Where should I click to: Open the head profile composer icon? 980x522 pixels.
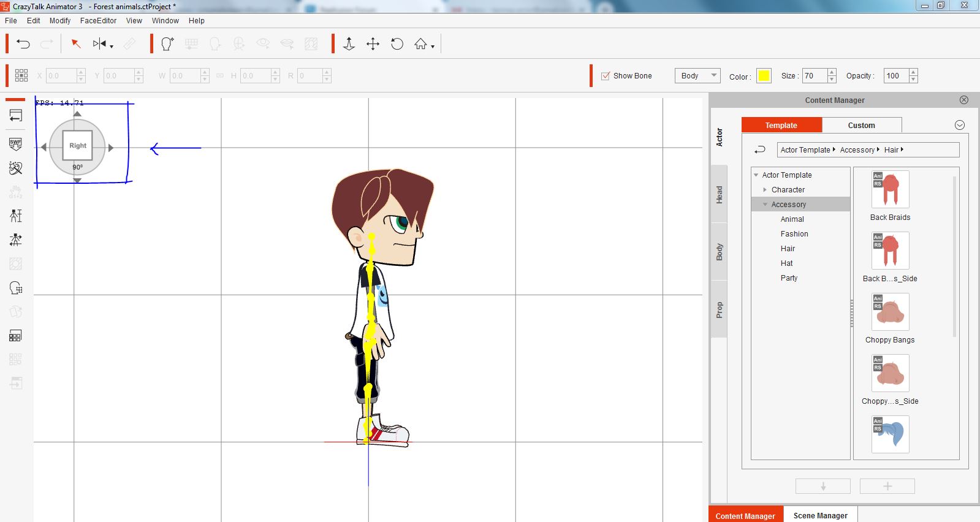coord(167,44)
